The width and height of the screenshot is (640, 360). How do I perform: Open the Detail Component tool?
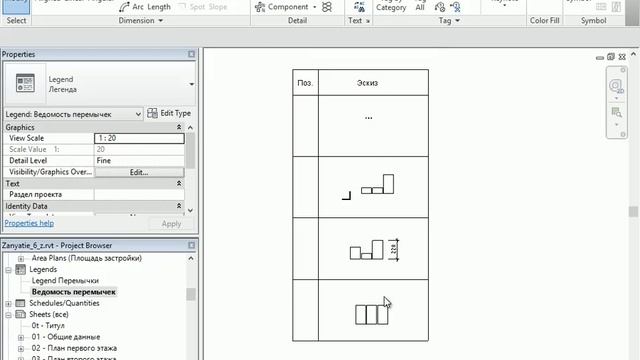(282, 7)
